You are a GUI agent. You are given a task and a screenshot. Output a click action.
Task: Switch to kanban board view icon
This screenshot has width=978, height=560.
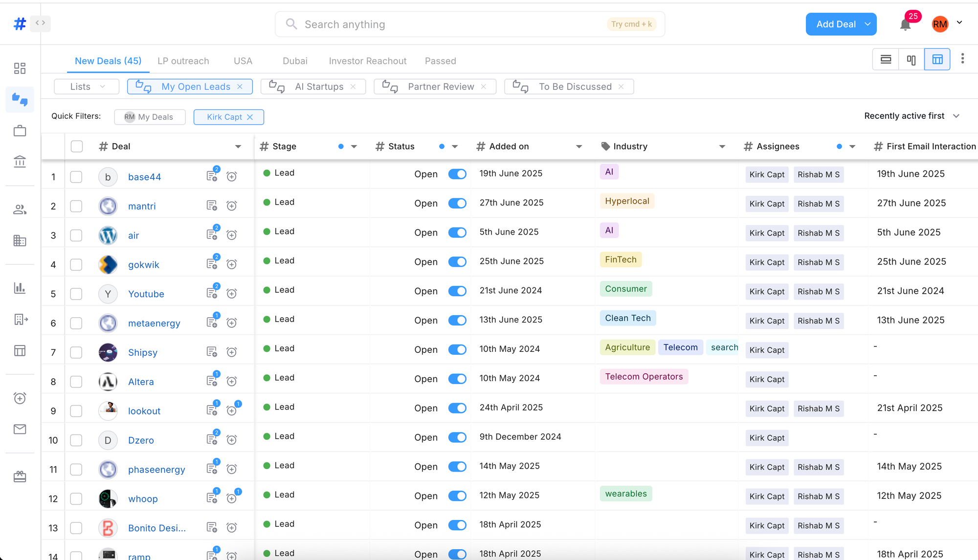(911, 60)
